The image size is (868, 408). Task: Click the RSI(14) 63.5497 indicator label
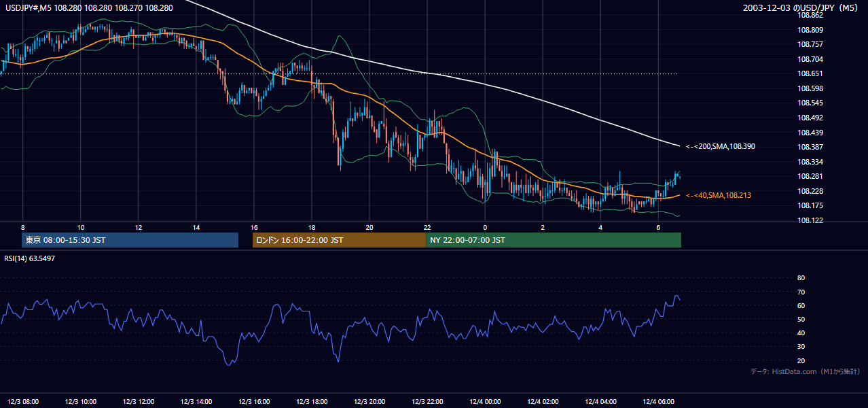tap(30, 258)
